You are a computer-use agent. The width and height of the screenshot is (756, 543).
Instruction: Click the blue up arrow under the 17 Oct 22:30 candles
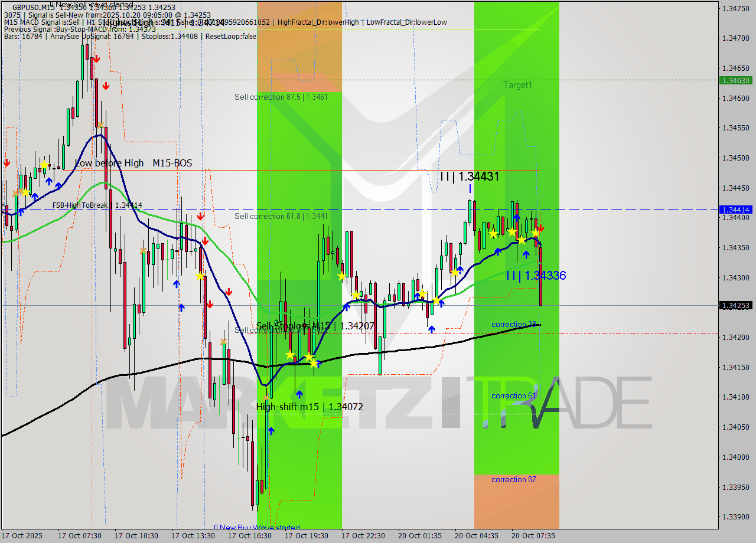[347, 307]
